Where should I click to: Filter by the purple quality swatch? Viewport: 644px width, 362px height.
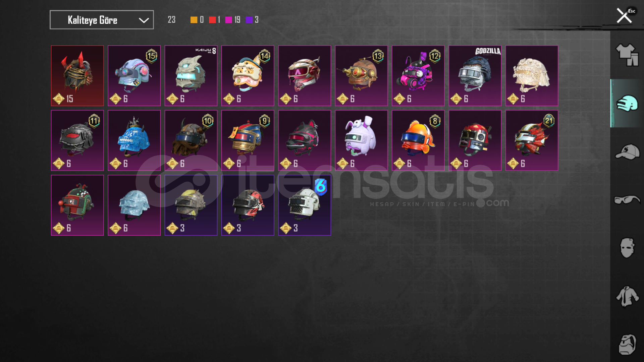click(x=249, y=20)
